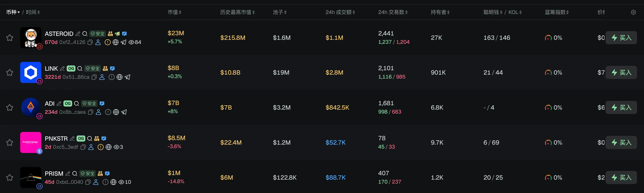The height and width of the screenshot is (193, 644).
Task: Toggle favorite star for PRISM
Action: 10,177
